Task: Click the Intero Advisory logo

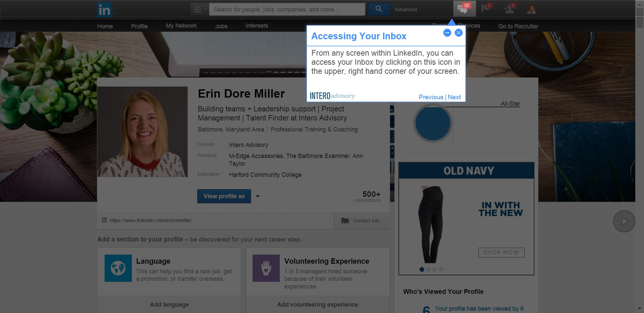Action: tap(332, 96)
